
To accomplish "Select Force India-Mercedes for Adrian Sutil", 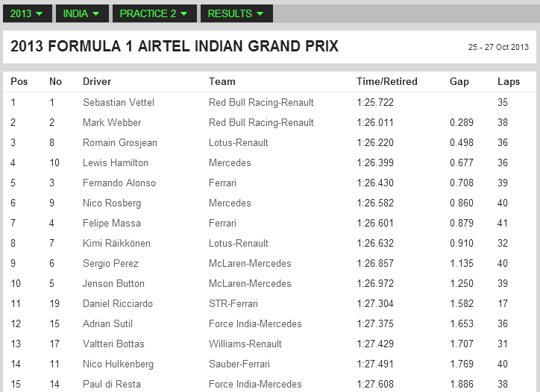I will [x=255, y=324].
